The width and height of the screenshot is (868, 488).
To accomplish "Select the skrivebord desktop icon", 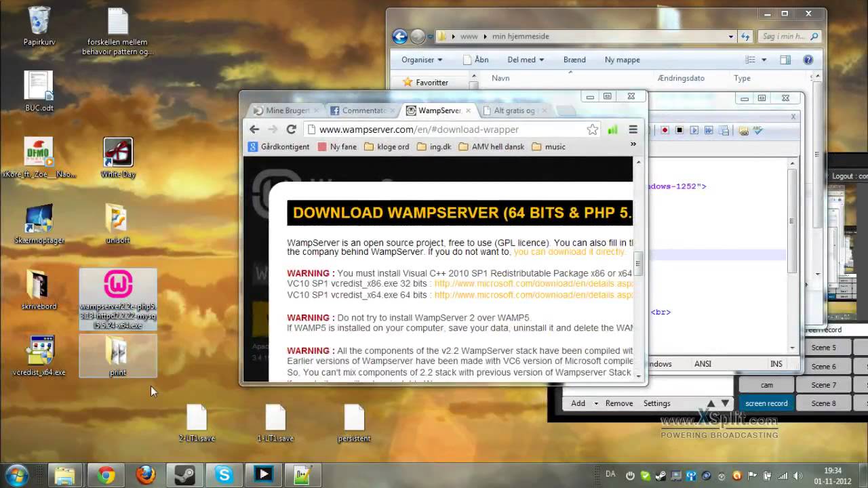I will pos(39,290).
